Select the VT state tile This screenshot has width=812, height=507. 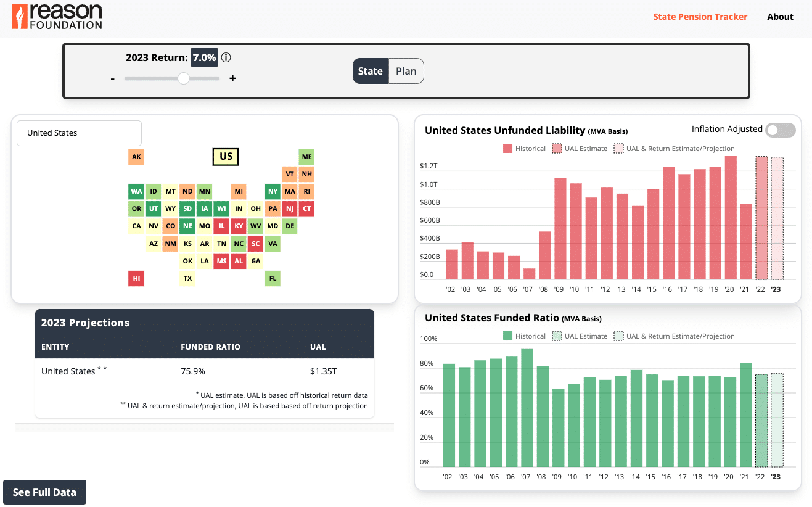click(290, 174)
